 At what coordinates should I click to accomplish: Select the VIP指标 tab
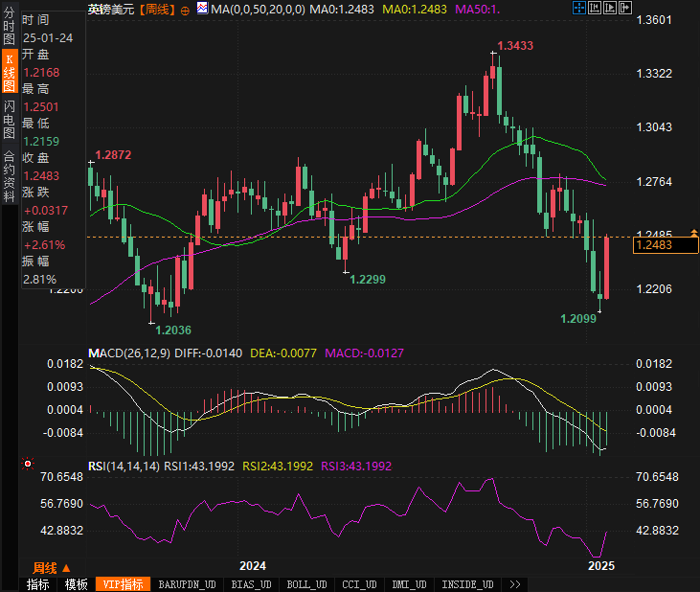coord(123,584)
